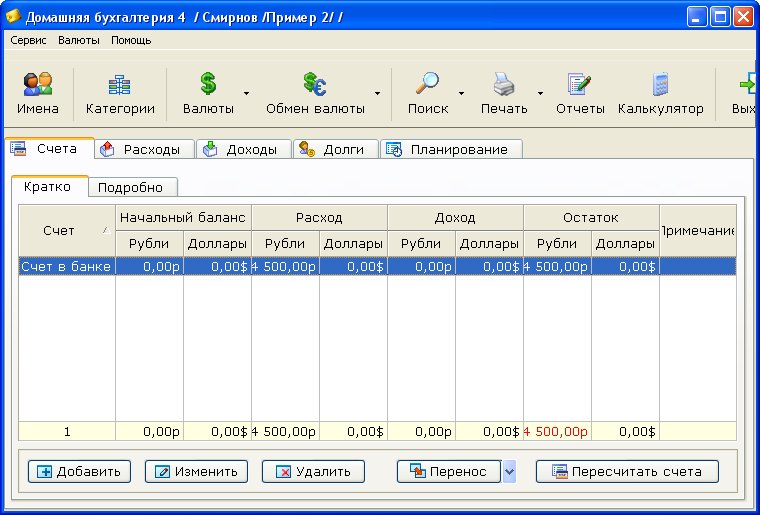Click the Поиск magnifier icon
The width and height of the screenshot is (760, 515).
pyautogui.click(x=428, y=83)
